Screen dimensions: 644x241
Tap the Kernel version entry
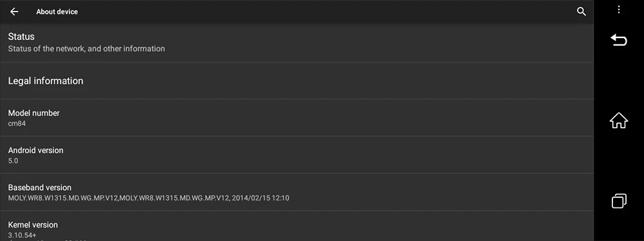296,226
